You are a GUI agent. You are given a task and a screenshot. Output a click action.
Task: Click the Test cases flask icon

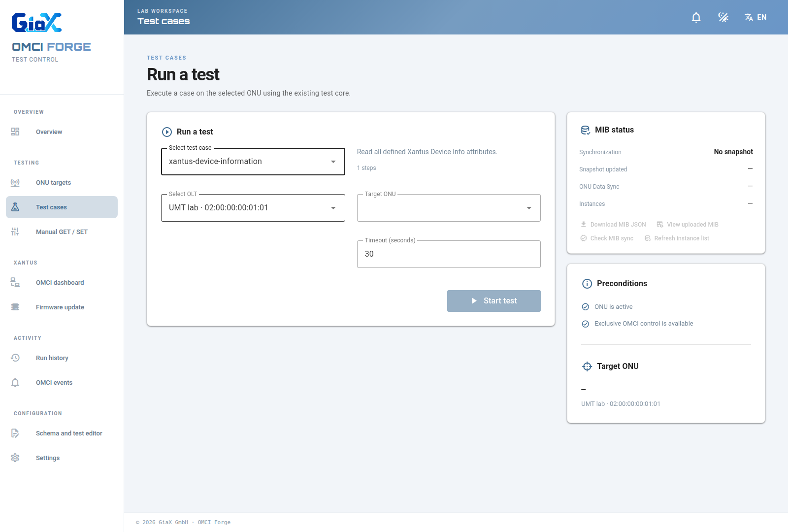click(x=15, y=207)
